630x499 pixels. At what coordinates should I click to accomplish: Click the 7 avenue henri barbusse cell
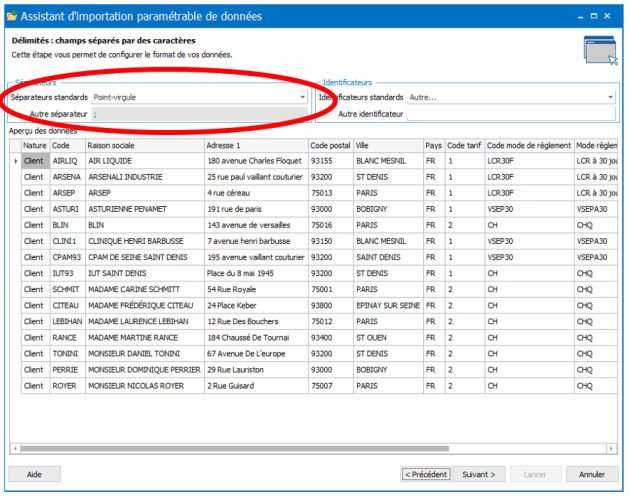[x=256, y=241]
